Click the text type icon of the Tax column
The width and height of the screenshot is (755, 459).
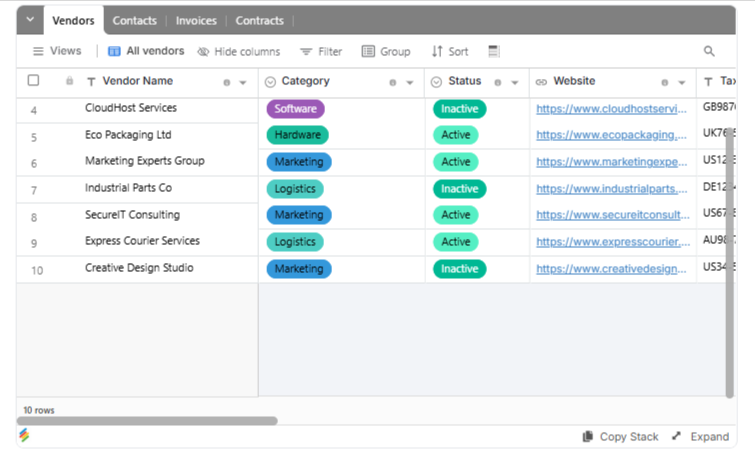coord(708,82)
